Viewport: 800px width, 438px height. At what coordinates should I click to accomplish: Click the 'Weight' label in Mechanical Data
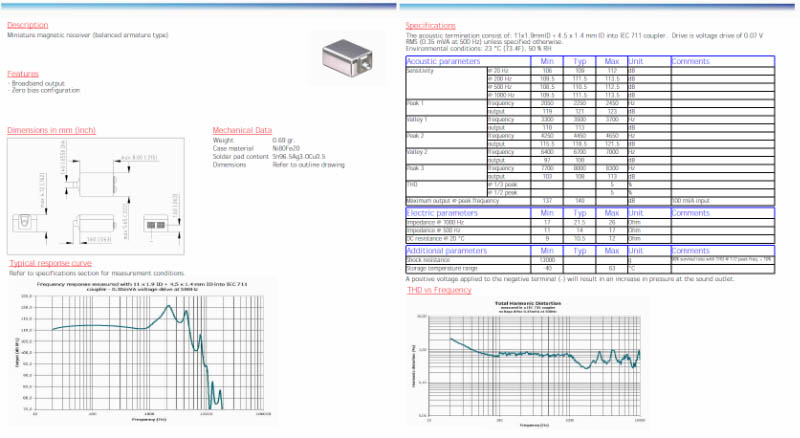click(223, 140)
